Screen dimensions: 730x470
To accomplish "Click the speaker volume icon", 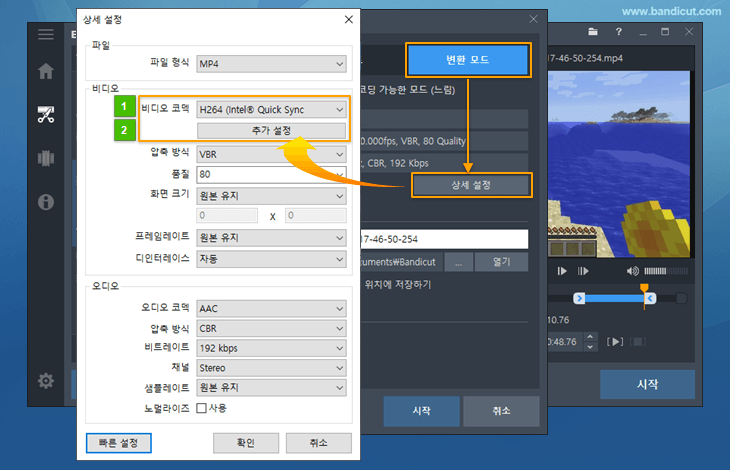I will point(632,271).
